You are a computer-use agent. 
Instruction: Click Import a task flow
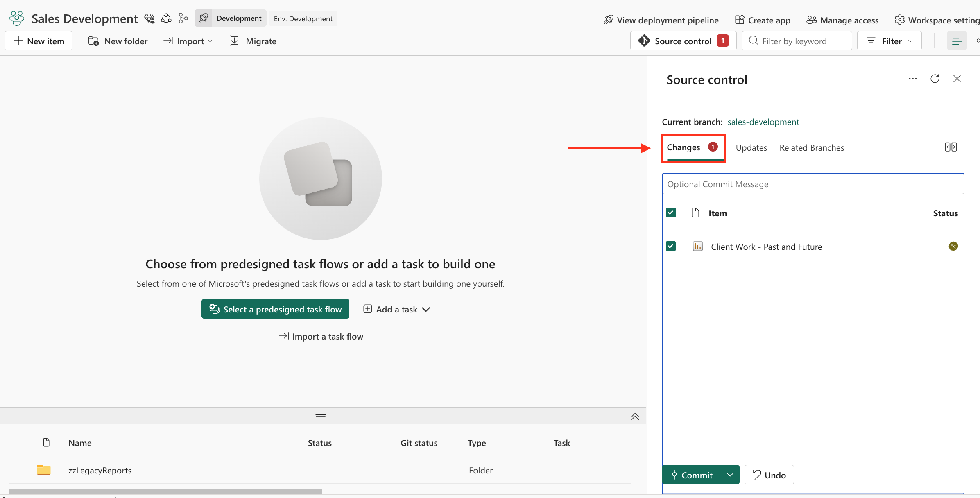pyautogui.click(x=321, y=337)
